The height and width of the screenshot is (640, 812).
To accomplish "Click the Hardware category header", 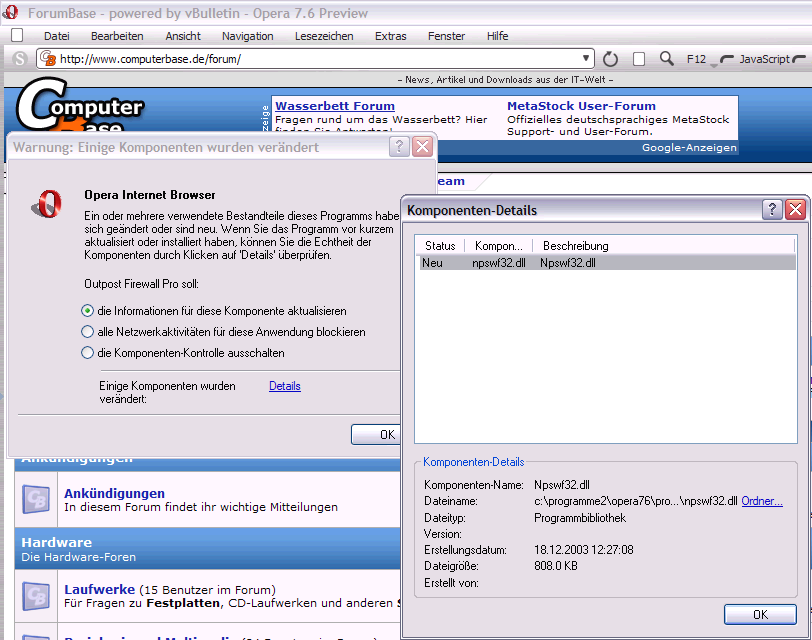I will point(56,542).
